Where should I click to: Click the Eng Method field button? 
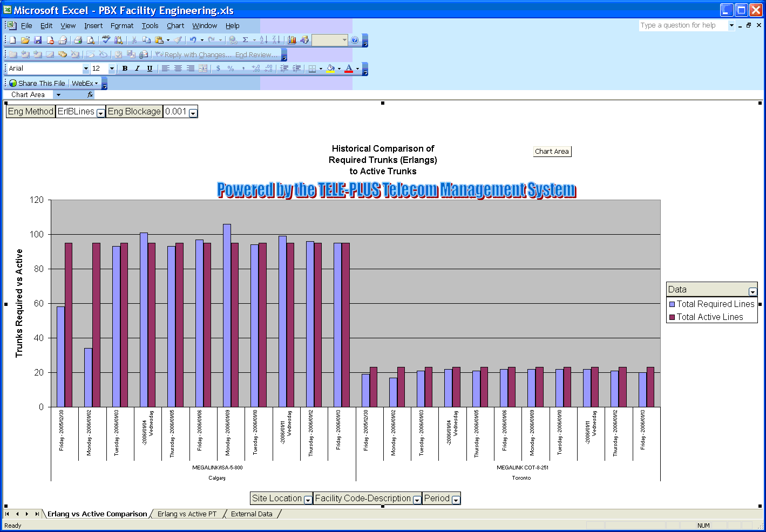[x=31, y=111]
